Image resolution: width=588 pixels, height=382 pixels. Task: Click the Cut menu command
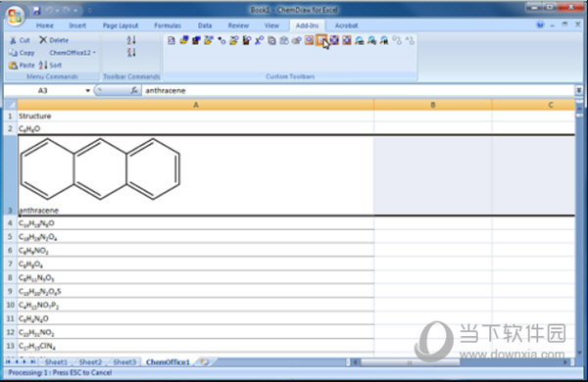pos(21,40)
